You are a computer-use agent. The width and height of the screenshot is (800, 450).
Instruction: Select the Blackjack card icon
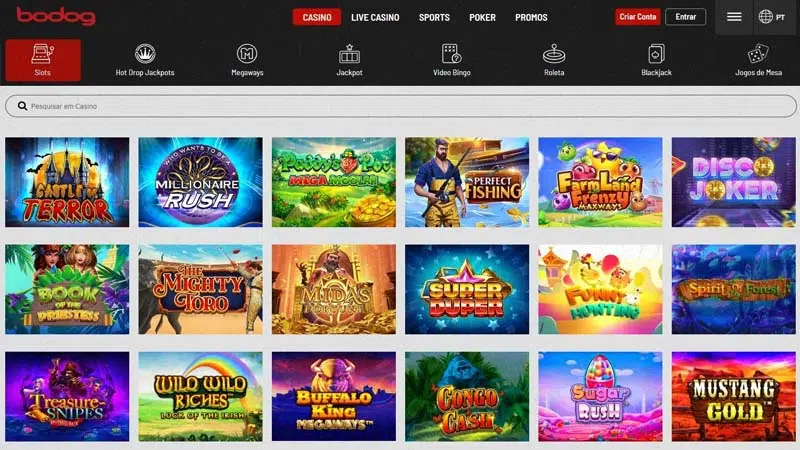(656, 54)
